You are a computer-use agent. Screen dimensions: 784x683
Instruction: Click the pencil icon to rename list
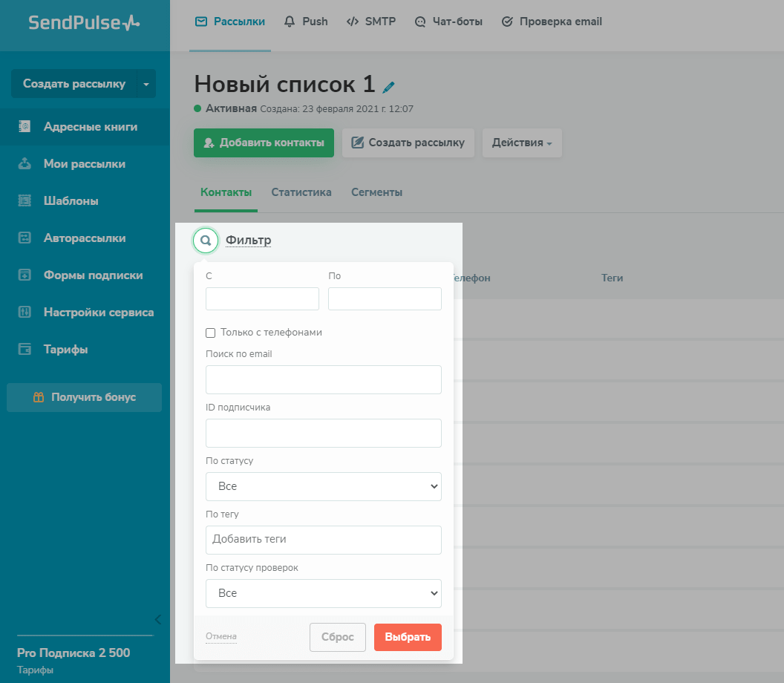click(x=388, y=87)
